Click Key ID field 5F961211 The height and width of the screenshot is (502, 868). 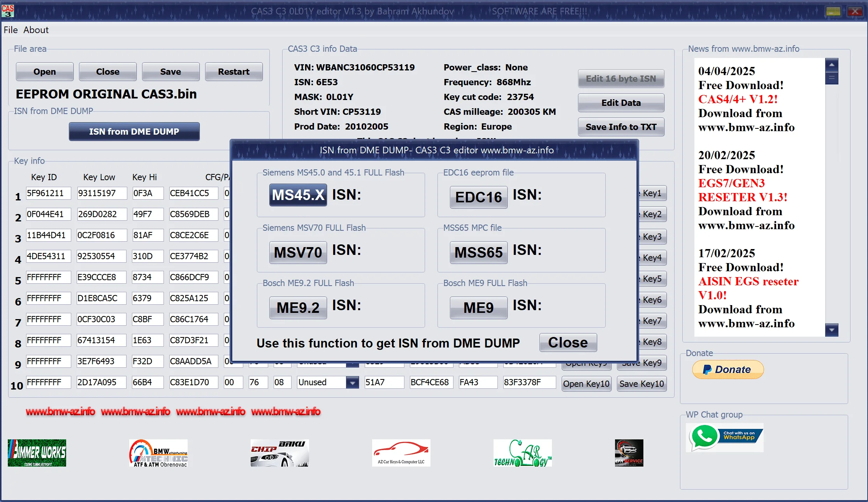pyautogui.click(x=48, y=193)
